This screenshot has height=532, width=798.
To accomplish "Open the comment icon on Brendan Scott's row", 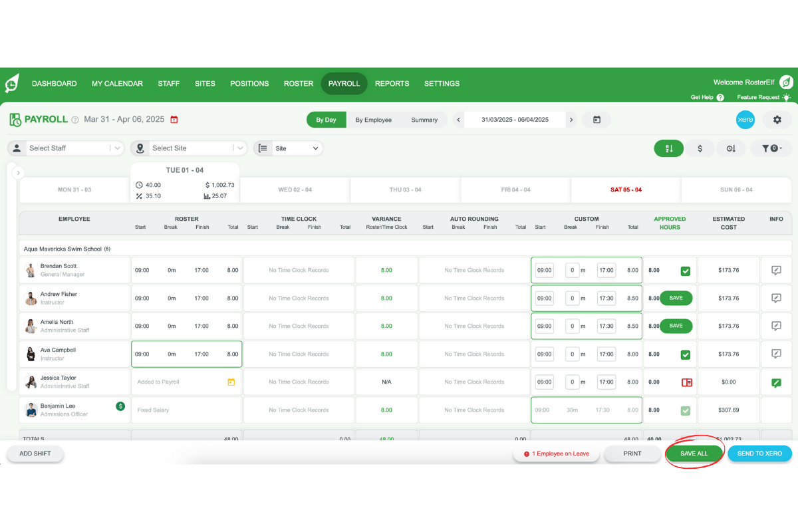I will point(776,270).
